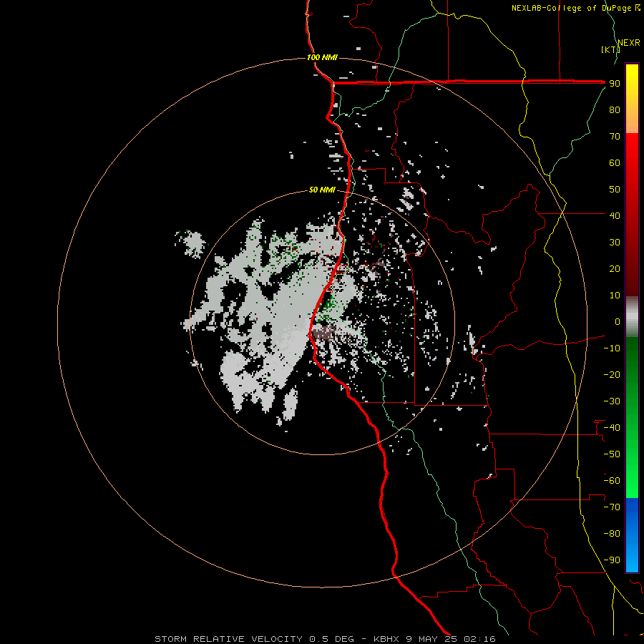Click the -50 value on the velocity scale
The image size is (644, 644).
(612, 454)
